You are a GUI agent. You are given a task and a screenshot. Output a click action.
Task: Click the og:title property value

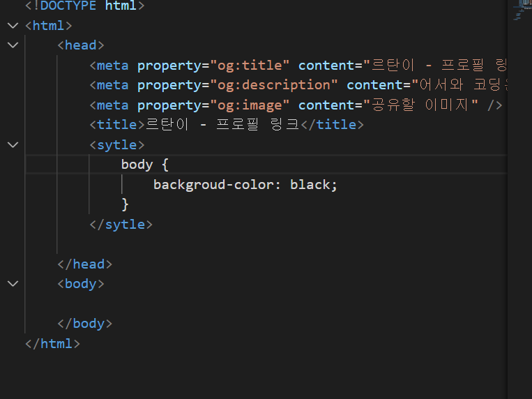[250, 65]
